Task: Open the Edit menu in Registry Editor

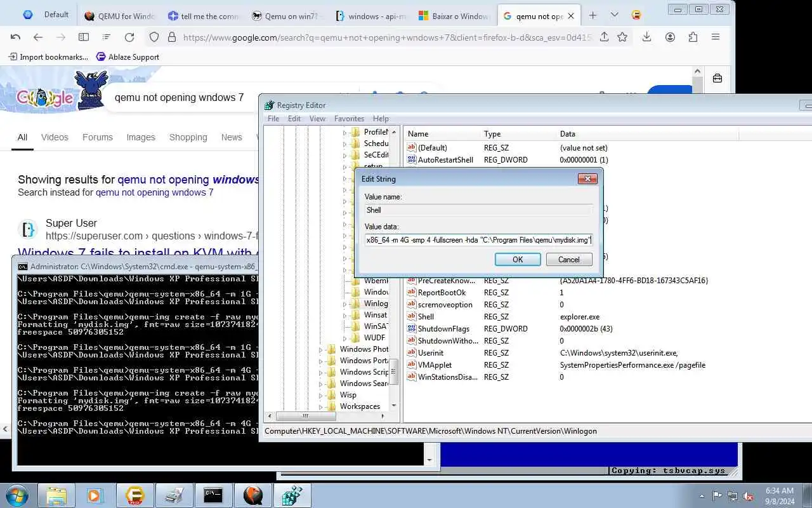Action: pyautogui.click(x=294, y=119)
